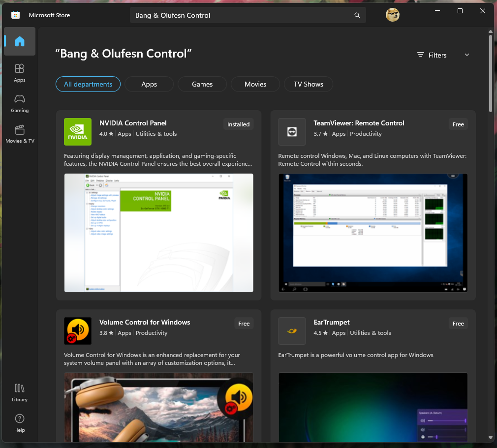
Task: Select the TV Shows department filter
Action: pyautogui.click(x=309, y=84)
